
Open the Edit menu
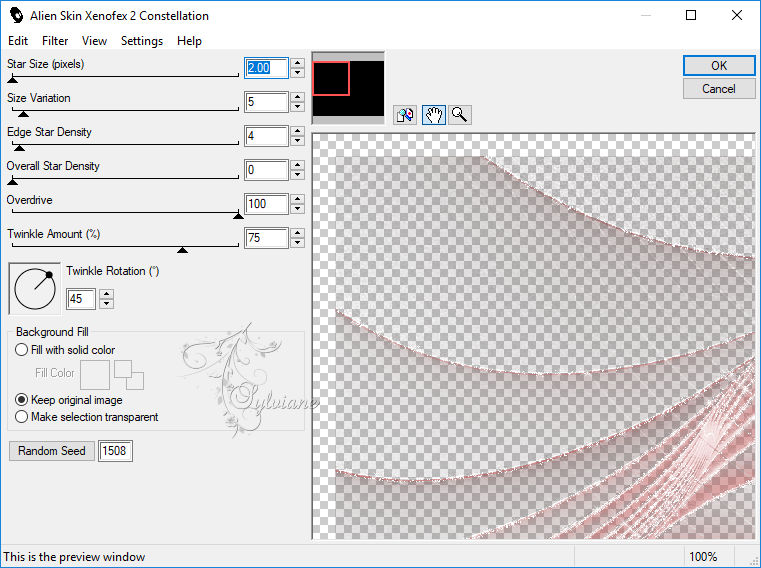click(18, 41)
